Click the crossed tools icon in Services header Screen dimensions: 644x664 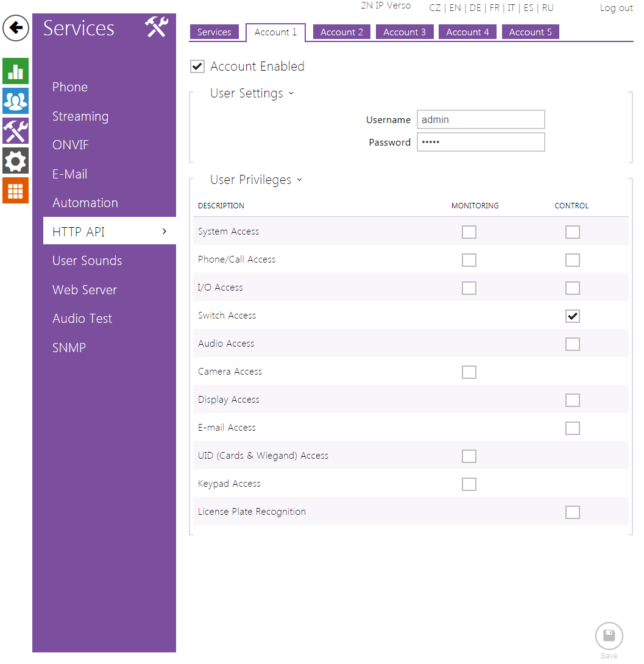pos(156,27)
